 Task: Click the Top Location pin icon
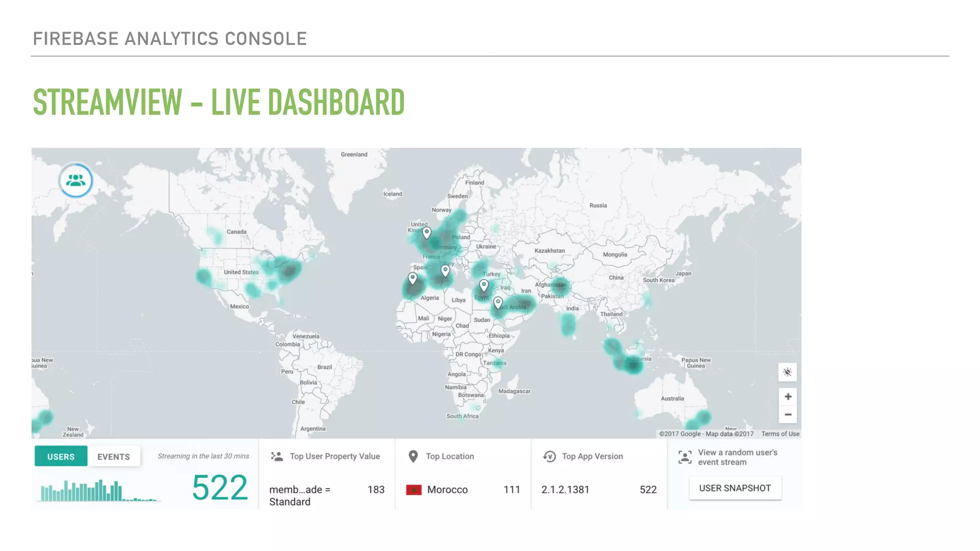click(413, 456)
